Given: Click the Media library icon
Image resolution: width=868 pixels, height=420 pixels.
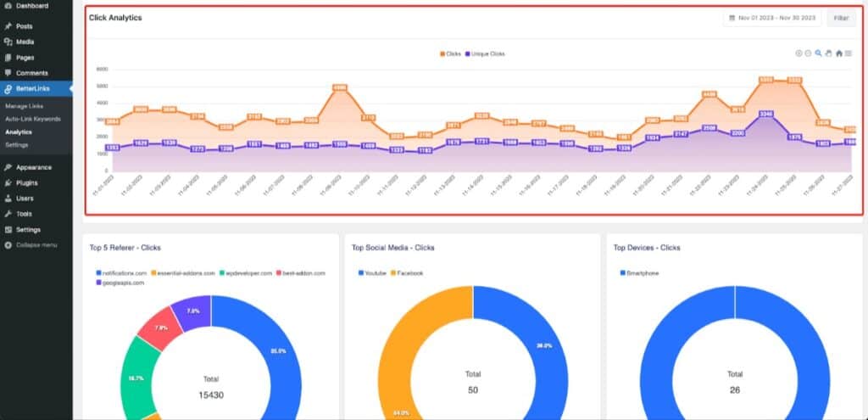Looking at the screenshot, I should 8,42.
